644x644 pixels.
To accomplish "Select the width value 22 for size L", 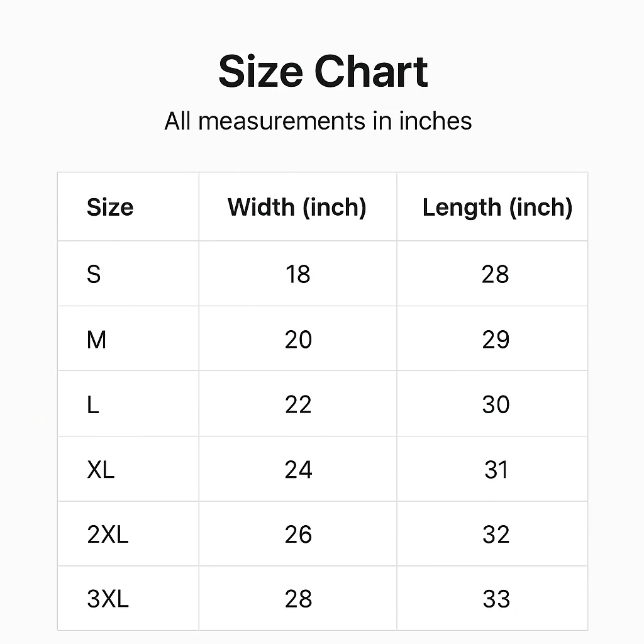I will pos(298,404).
